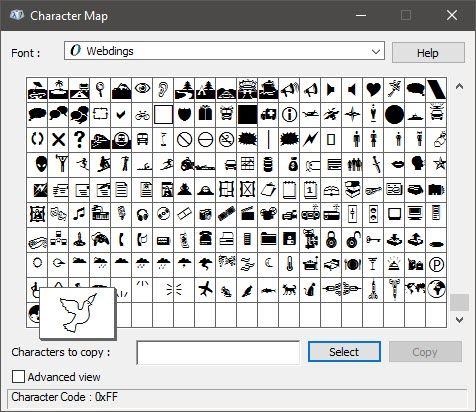Image resolution: width=476 pixels, height=412 pixels.
Task: Select the eye glyph
Action: pos(142,90)
